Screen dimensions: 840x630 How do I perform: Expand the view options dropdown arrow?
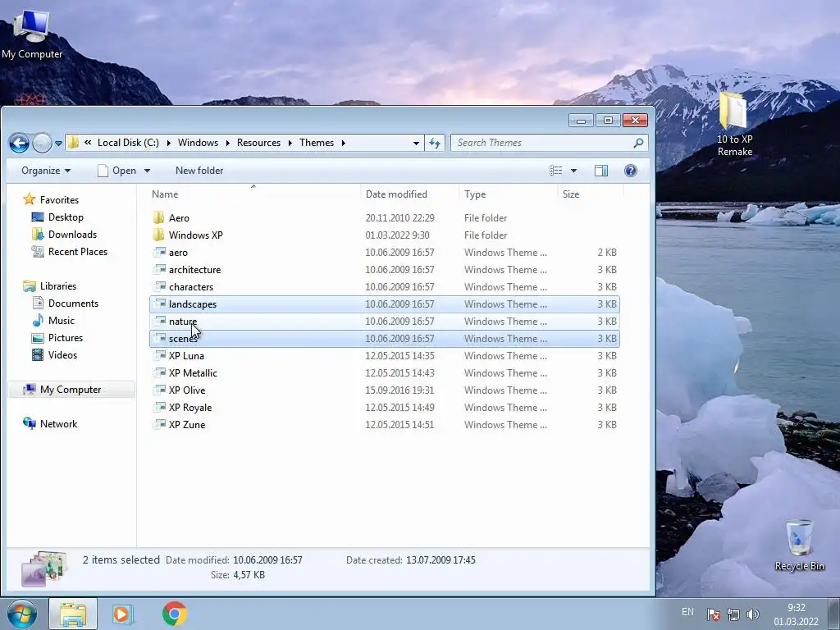(573, 171)
